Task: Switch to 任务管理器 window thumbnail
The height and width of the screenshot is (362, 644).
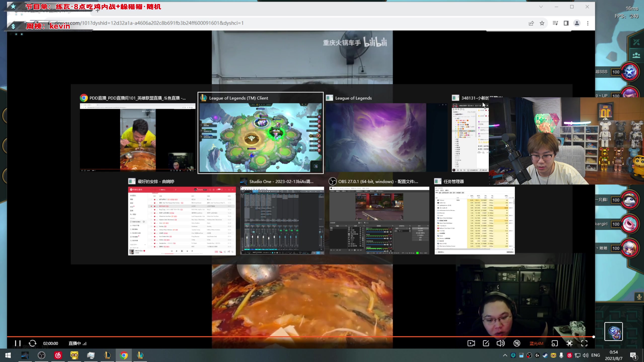Action: coord(474,220)
